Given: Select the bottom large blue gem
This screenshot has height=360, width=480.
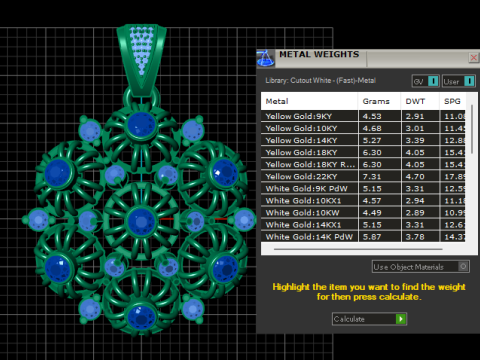Looking at the screenshot, I should (141, 317).
